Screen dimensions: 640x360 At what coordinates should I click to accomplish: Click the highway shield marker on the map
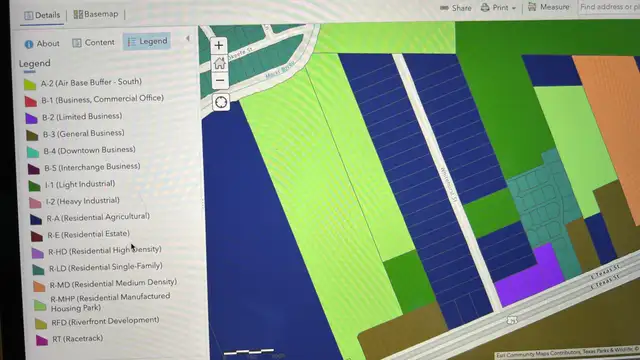coord(512,320)
